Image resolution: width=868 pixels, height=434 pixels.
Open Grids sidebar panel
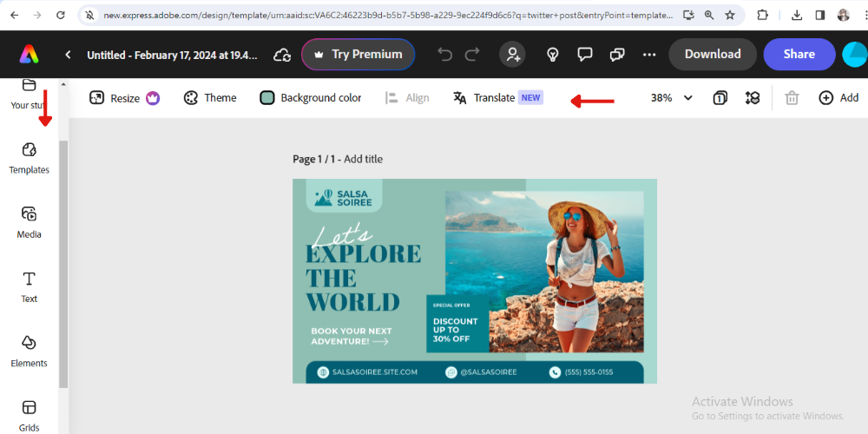click(29, 417)
